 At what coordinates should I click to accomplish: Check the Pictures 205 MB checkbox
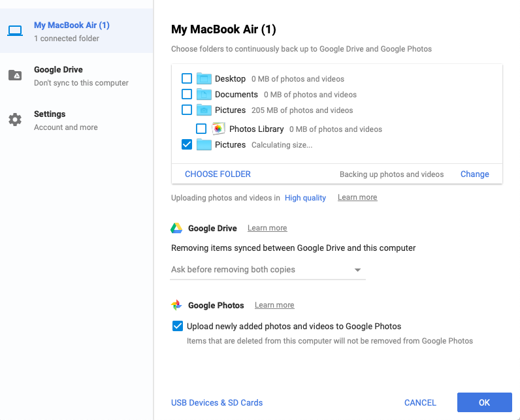pyautogui.click(x=187, y=110)
